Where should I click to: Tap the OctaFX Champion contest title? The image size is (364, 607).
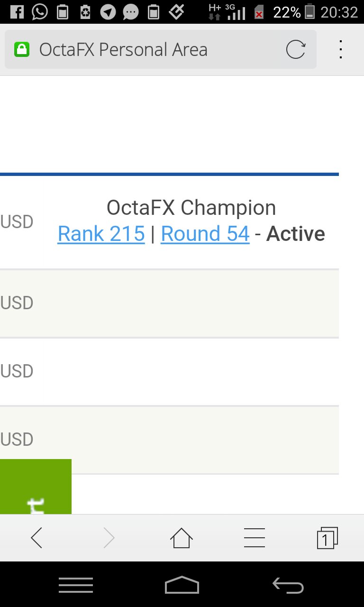[191, 208]
